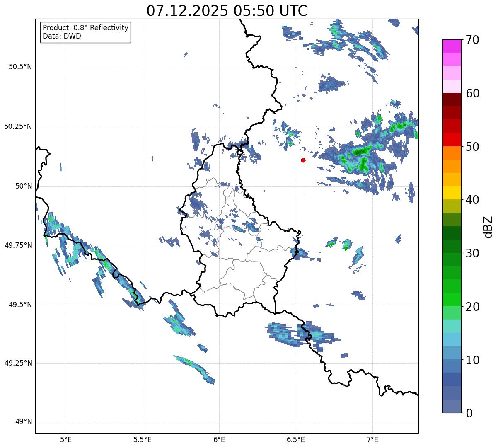
Task: Click the 49.5°N latitude label
Action: pos(20,305)
